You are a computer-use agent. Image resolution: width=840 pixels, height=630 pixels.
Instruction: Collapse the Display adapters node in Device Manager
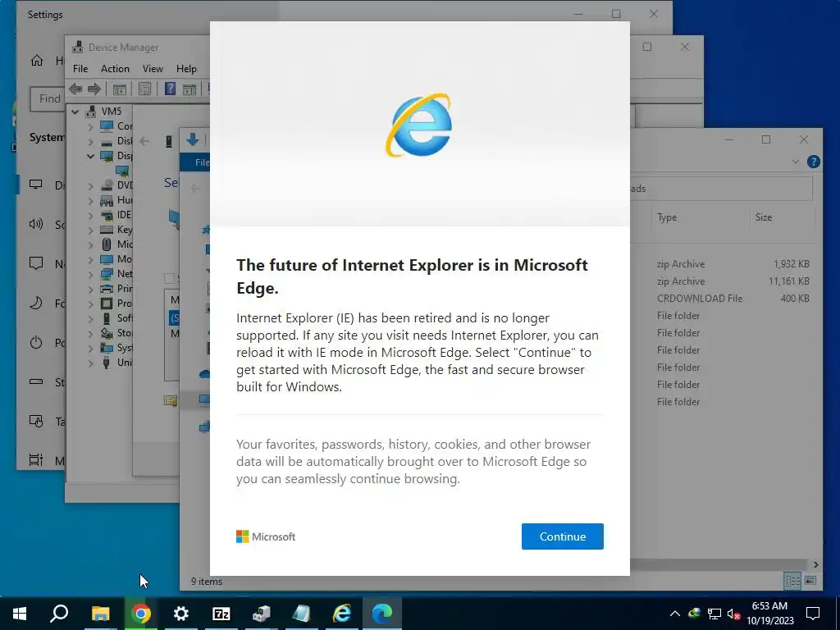pyautogui.click(x=90, y=156)
